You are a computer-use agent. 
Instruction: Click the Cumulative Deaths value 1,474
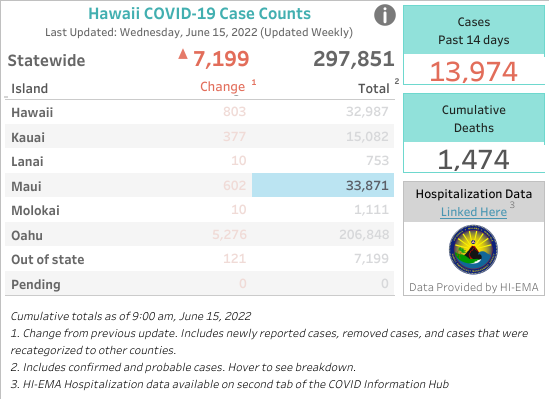473,159
